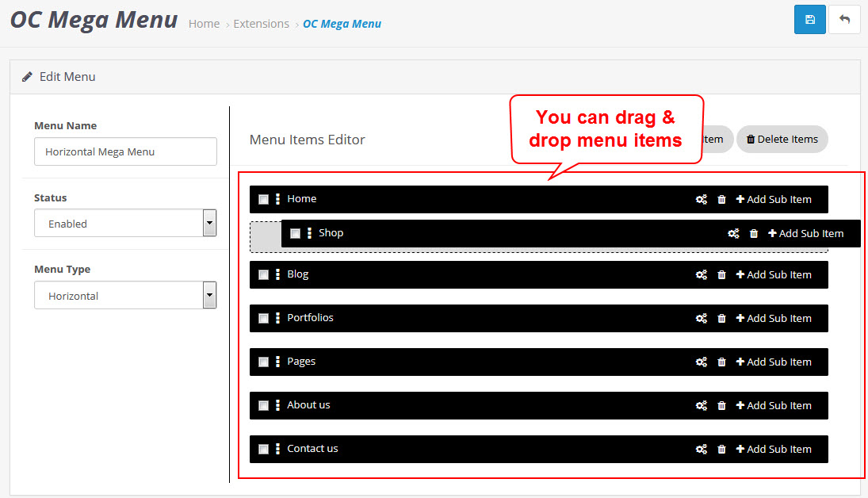Go to Extensions breadcrumb link
Screen dimensions: 868x498
(x=262, y=24)
